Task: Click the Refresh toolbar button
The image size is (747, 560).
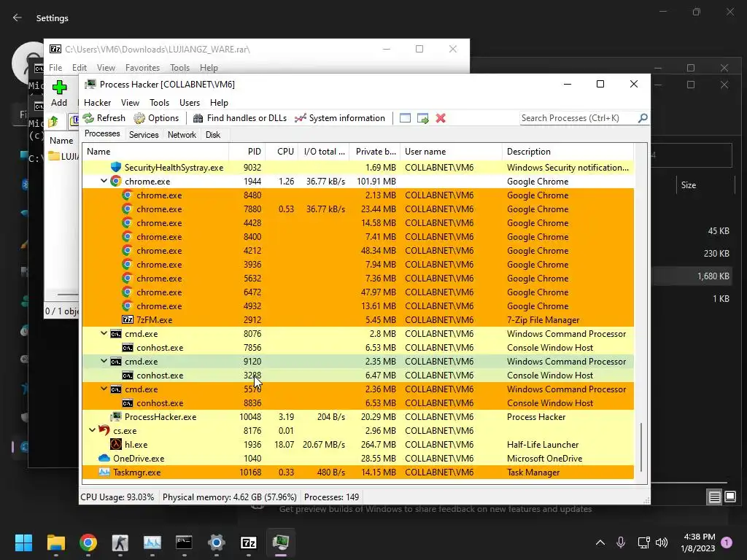Action: [x=104, y=118]
